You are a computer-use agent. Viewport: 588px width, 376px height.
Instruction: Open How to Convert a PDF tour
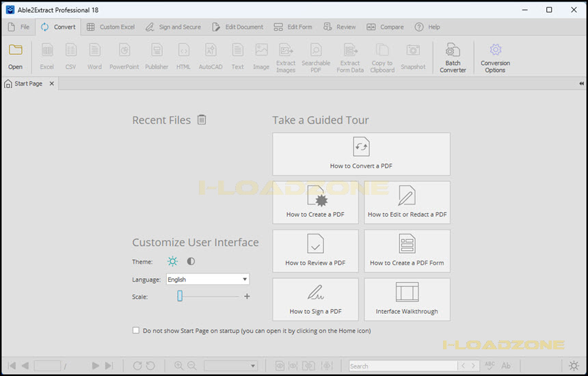361,154
